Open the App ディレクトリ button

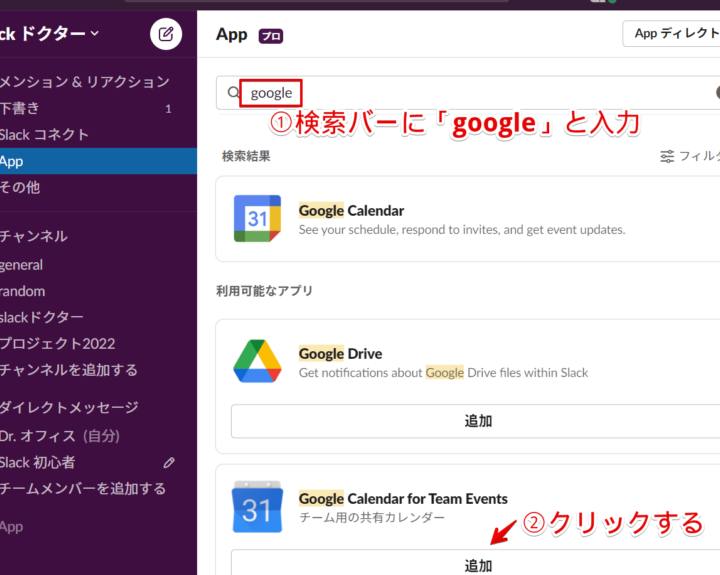pos(671,34)
